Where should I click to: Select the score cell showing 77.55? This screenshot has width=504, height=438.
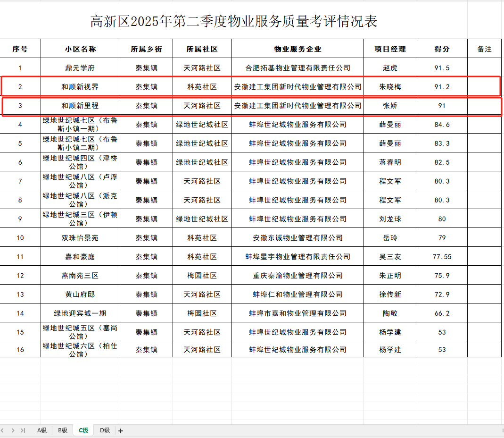tap(442, 257)
